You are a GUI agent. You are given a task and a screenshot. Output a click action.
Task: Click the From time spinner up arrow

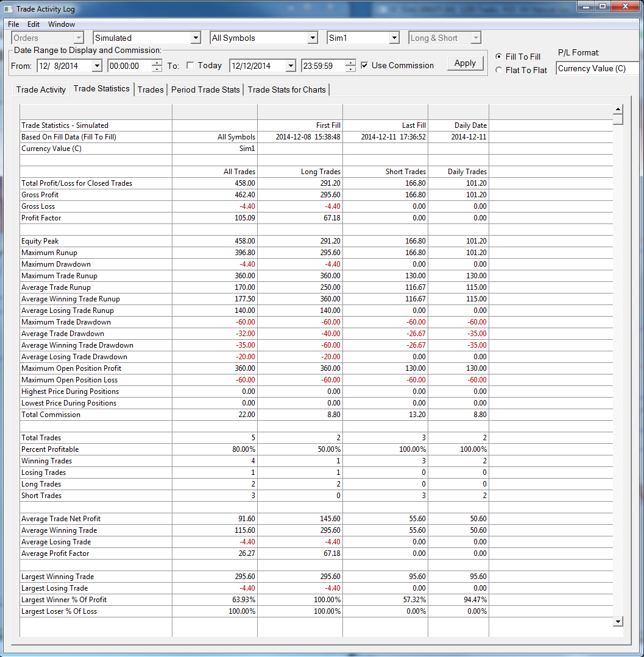(157, 63)
